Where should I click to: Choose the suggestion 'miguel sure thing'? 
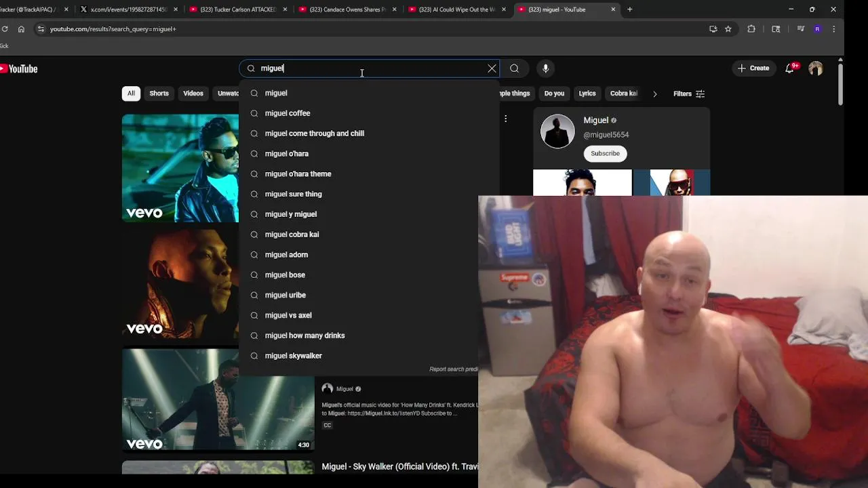point(369,194)
